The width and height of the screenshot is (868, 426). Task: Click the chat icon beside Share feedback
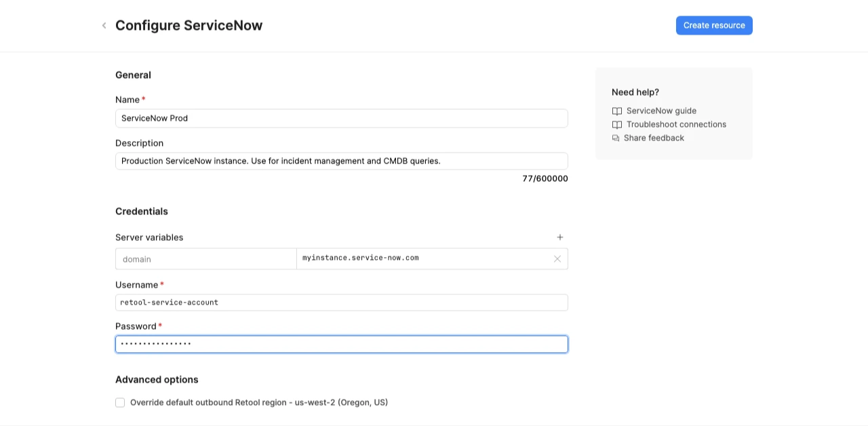tap(616, 138)
